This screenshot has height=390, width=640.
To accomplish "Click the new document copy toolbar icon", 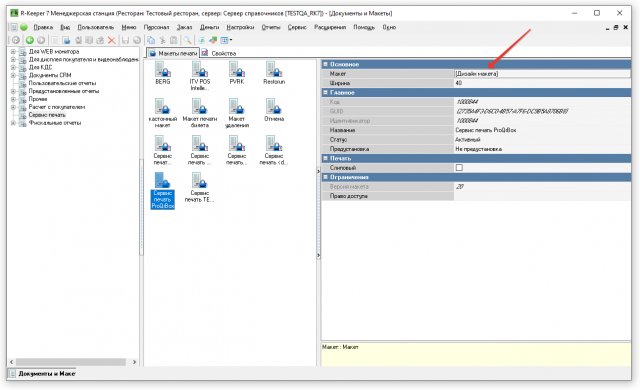I will [x=66, y=40].
